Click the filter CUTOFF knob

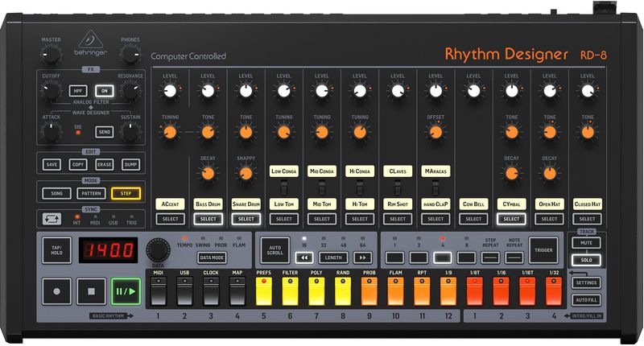52,90
